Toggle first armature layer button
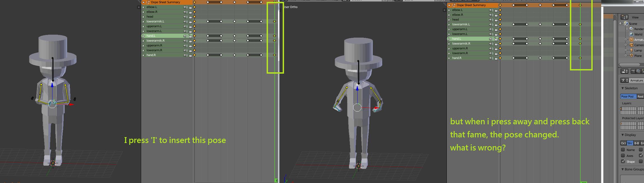 click(x=622, y=109)
